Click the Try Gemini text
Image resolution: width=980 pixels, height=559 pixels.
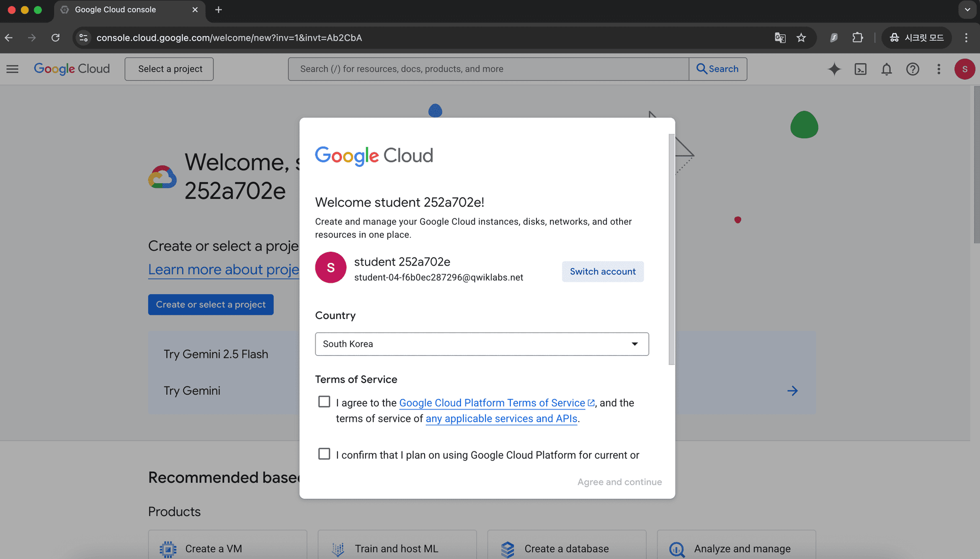point(192,391)
